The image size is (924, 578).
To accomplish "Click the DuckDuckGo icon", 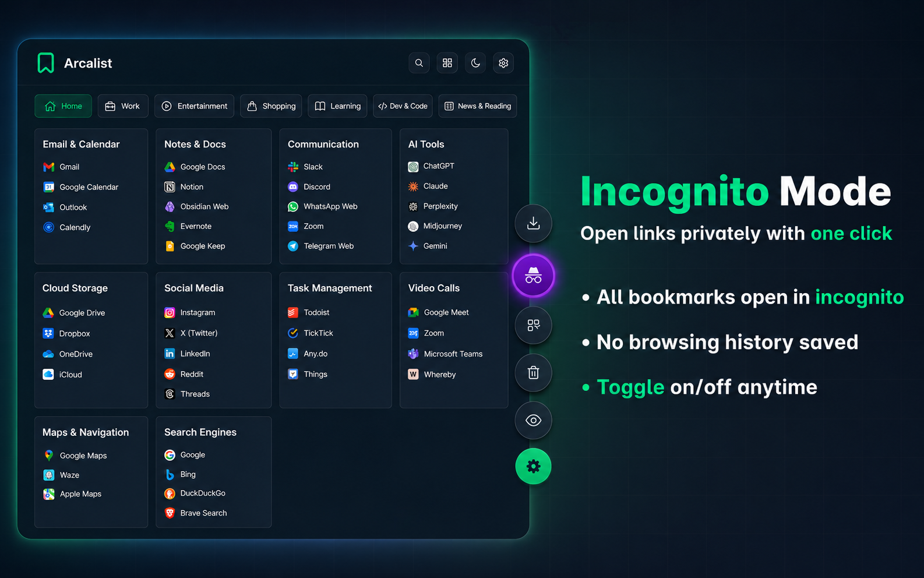I will 170,494.
